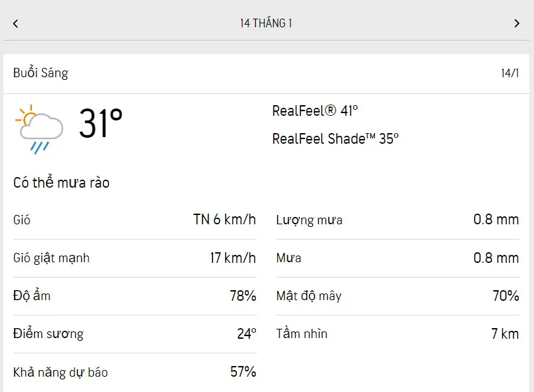Select the Khả năng dự báo row
Screen dimensions: 534x392
click(134, 372)
